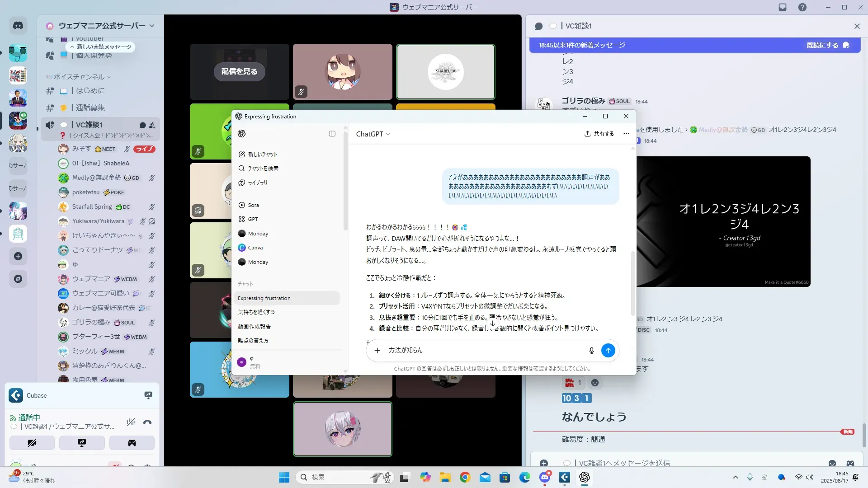868x488 pixels.
Task: Click the plus attach icon in ChatGPT input
Action: click(x=377, y=350)
